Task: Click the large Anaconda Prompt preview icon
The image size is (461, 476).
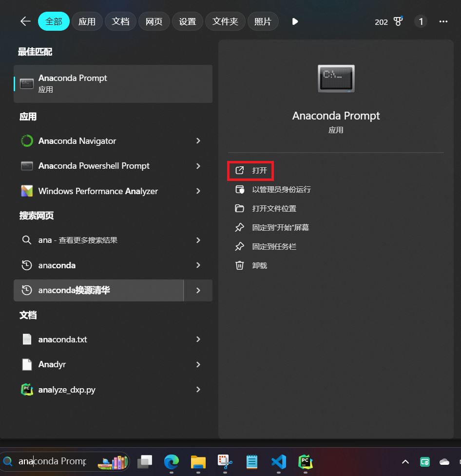Action: tap(336, 79)
